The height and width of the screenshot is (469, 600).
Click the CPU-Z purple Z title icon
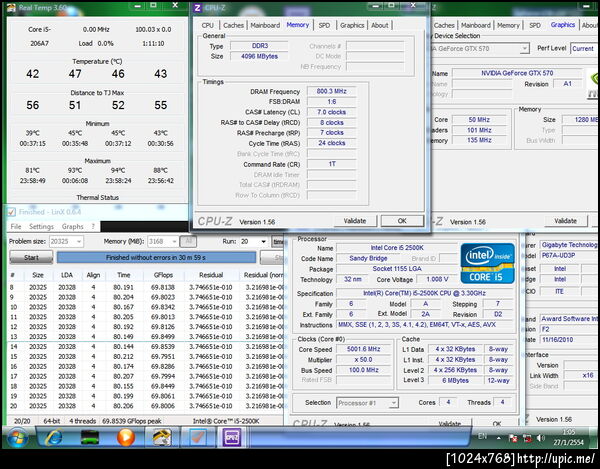198,8
